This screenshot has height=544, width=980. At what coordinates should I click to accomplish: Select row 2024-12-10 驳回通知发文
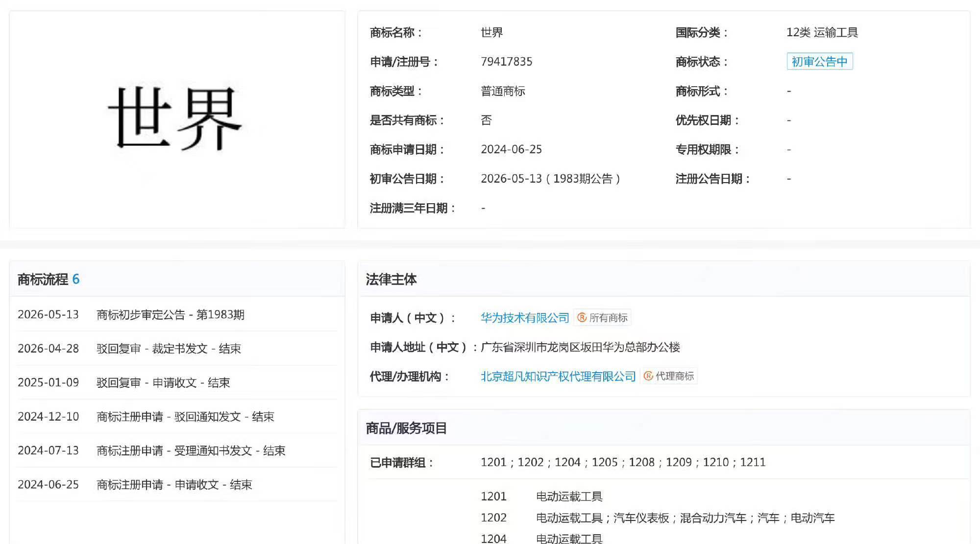tap(177, 417)
